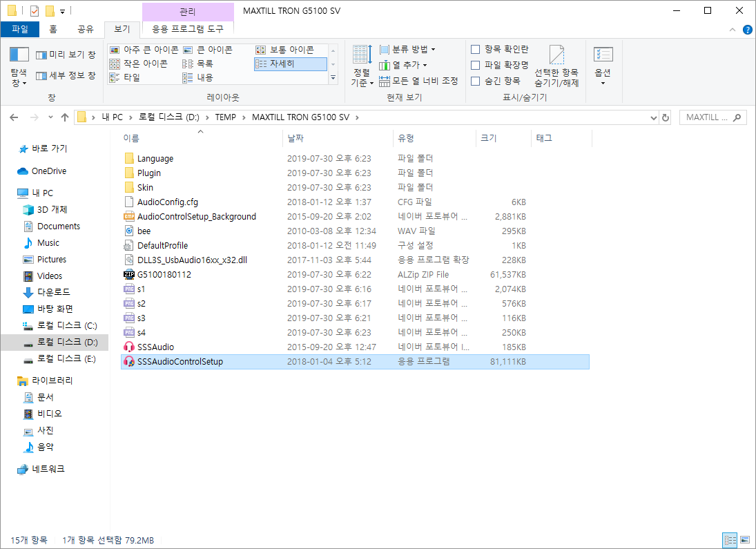Switch to Content layout
Image resolution: width=756 pixels, height=549 pixels.
[197, 77]
